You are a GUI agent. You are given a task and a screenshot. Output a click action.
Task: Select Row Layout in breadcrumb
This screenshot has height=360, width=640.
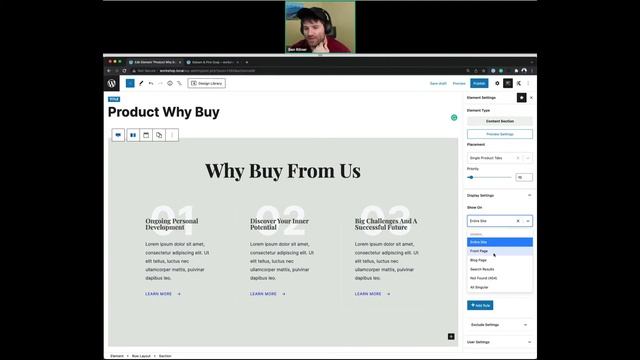click(x=141, y=356)
